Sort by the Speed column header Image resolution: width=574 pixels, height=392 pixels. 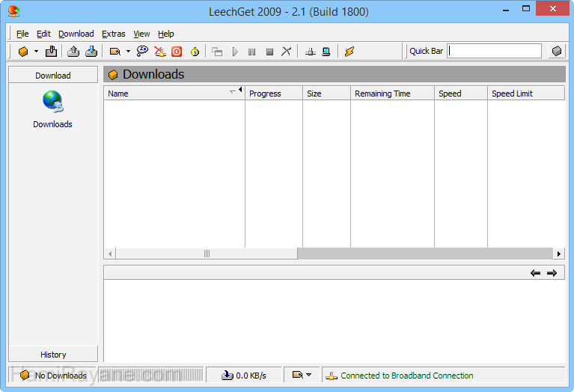(x=461, y=94)
